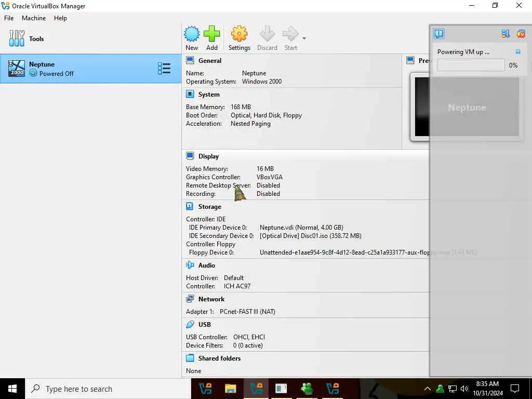Click the taskbar search box
Viewport: 532px width, 399px height.
tap(108, 389)
